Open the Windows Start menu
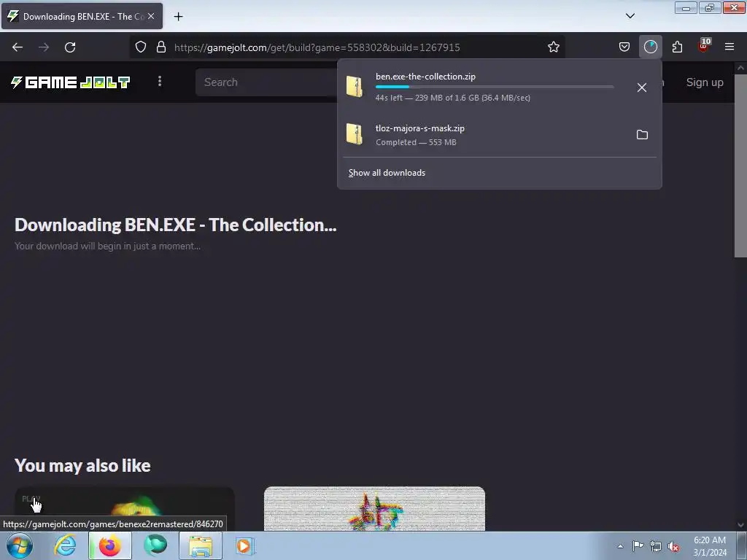Image resolution: width=747 pixels, height=560 pixels. point(20,545)
